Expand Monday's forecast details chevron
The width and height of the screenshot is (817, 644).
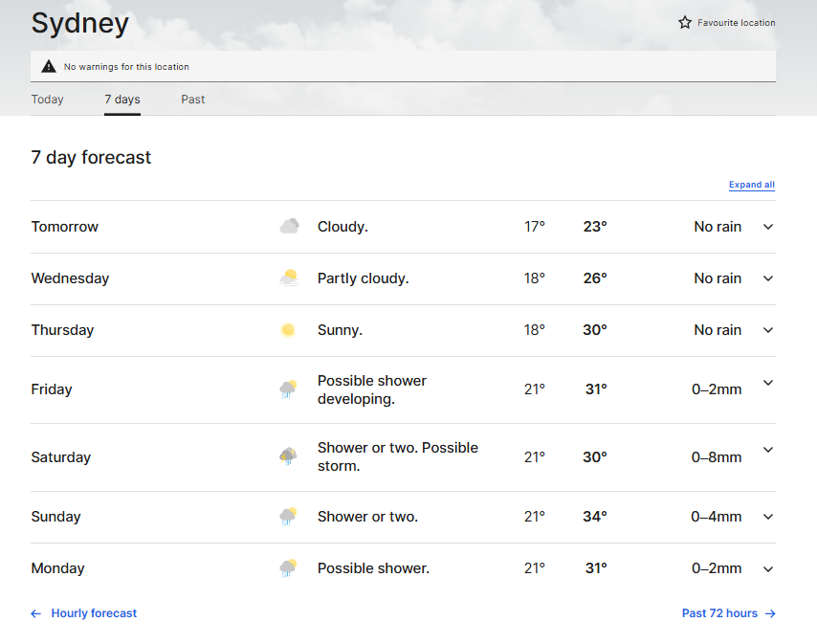pos(768,569)
